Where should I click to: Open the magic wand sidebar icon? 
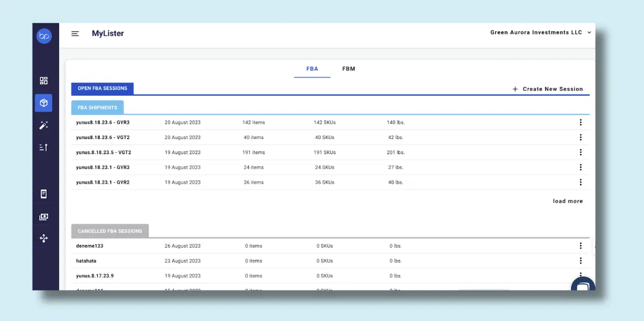[43, 125]
